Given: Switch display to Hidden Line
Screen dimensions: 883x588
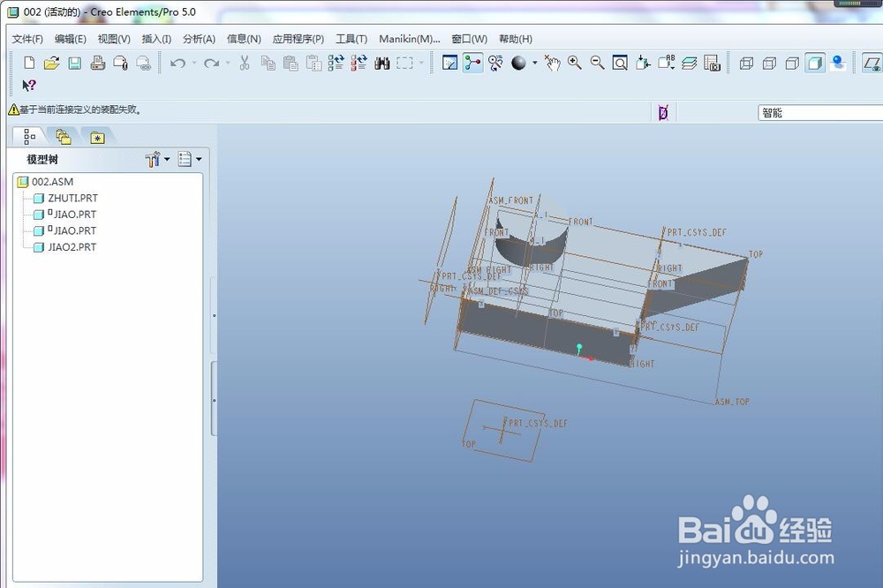Looking at the screenshot, I should pos(769,63).
